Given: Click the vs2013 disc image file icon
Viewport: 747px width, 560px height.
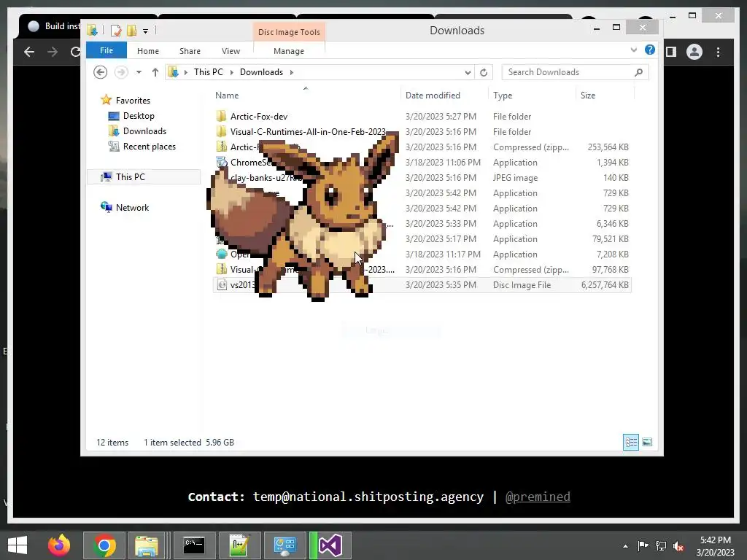Looking at the screenshot, I should pos(222,285).
